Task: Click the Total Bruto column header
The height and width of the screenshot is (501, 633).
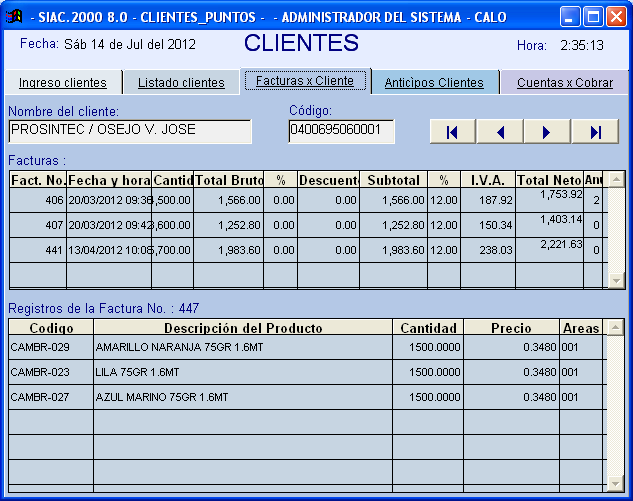Action: pyautogui.click(x=228, y=180)
